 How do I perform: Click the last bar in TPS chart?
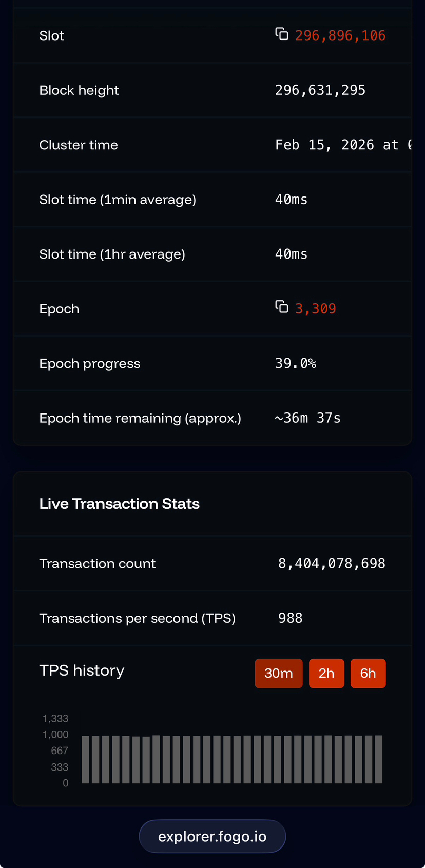coord(379,759)
